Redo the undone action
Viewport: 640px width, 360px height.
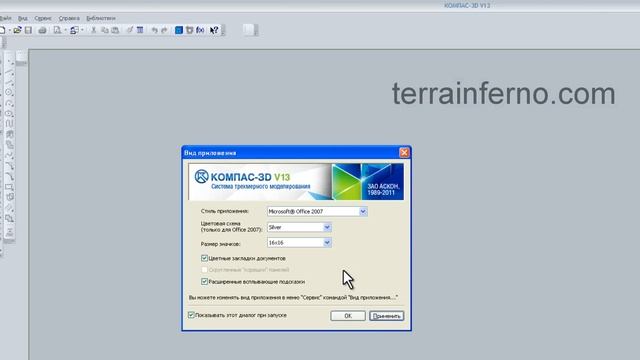pos(164,30)
